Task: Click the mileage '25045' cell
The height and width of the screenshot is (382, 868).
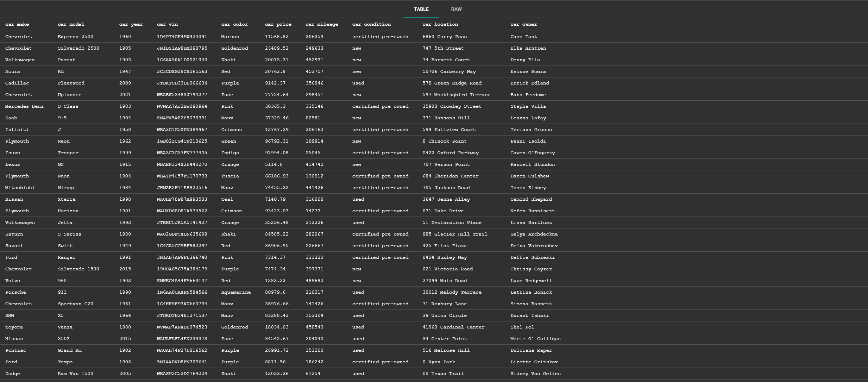Action: tap(313, 153)
